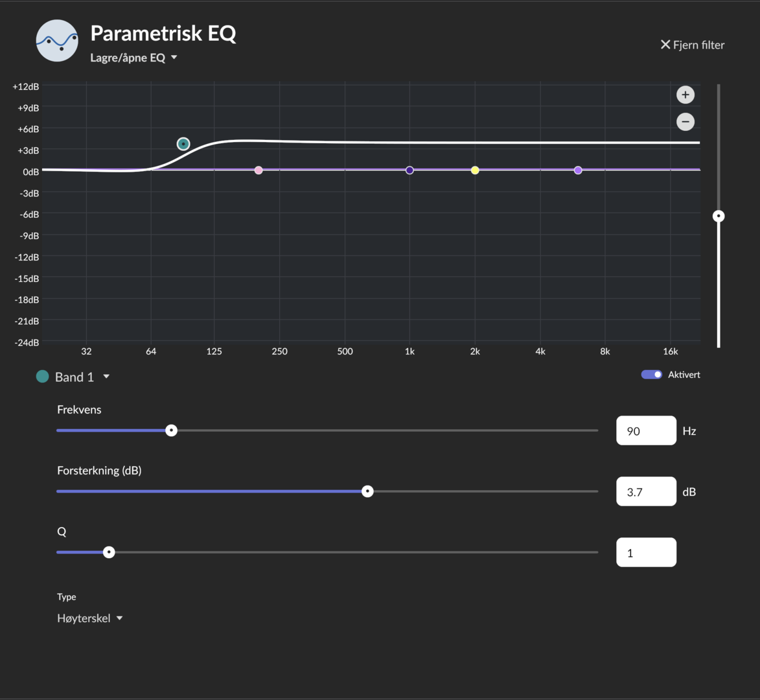The height and width of the screenshot is (700, 760).
Task: Focus the Q input showing 1
Action: pos(646,552)
